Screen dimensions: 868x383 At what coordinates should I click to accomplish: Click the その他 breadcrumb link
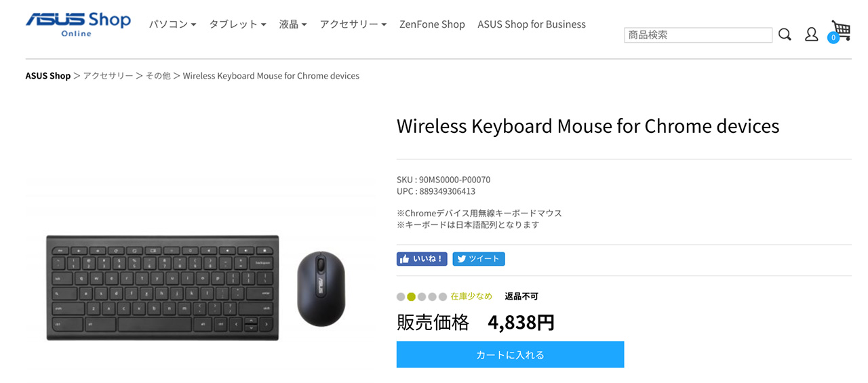[x=158, y=76]
